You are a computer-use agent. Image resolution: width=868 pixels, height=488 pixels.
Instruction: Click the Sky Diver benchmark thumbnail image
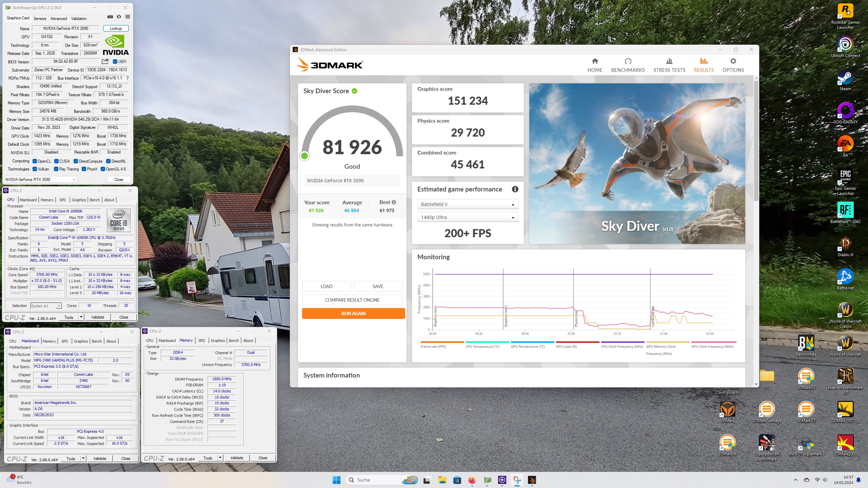637,164
